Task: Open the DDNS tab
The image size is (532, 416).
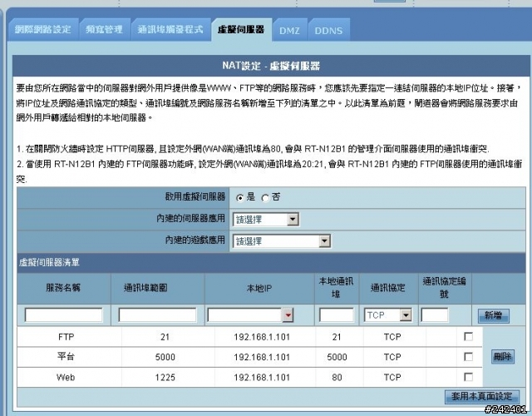Action: click(329, 31)
